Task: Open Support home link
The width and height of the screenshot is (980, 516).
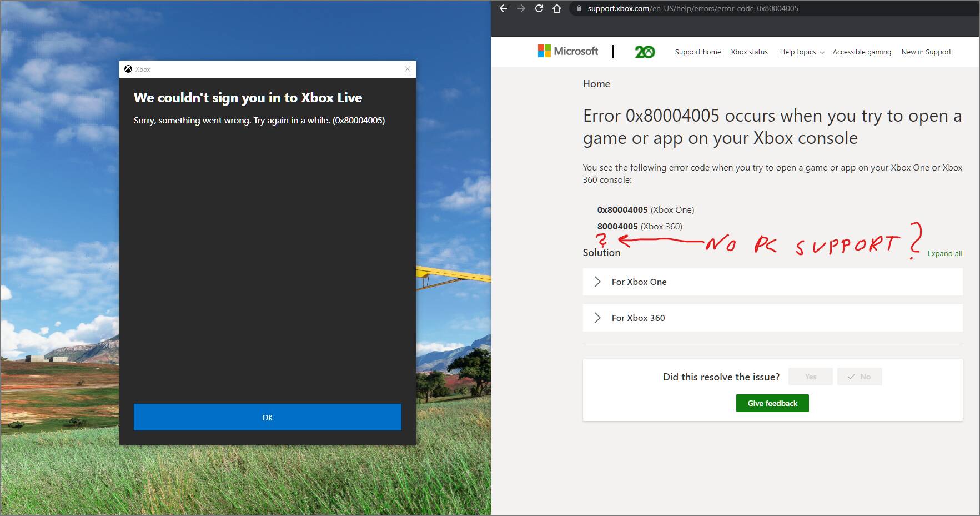Action: [698, 52]
